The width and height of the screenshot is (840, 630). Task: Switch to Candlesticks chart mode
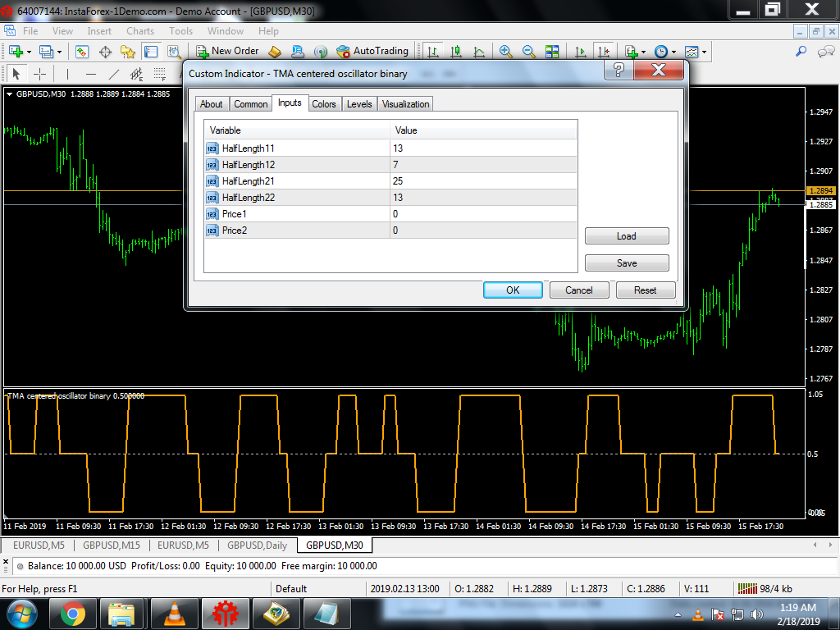click(x=456, y=52)
